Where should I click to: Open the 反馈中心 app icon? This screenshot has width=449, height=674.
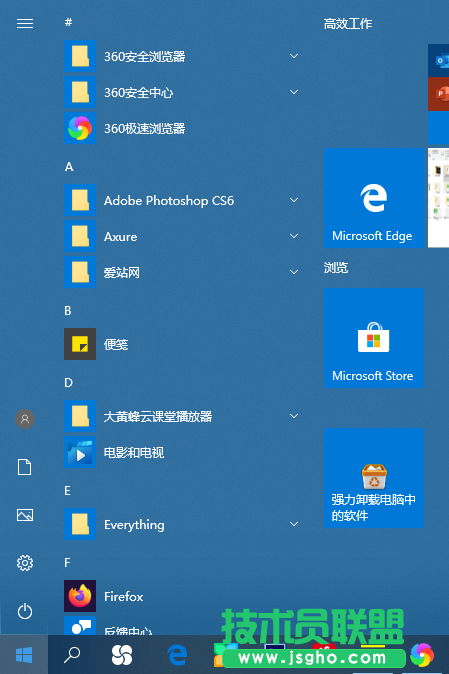(x=80, y=626)
